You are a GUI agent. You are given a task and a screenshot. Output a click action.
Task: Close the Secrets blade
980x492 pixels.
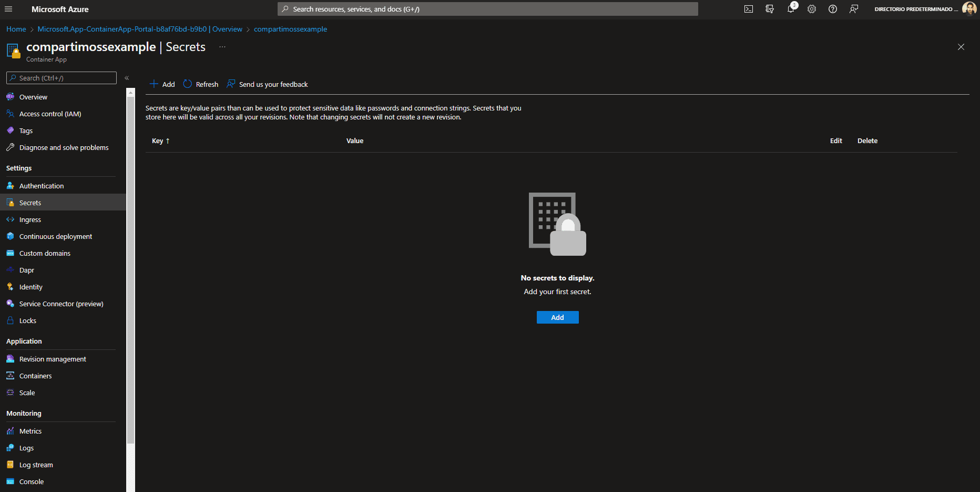pyautogui.click(x=961, y=47)
